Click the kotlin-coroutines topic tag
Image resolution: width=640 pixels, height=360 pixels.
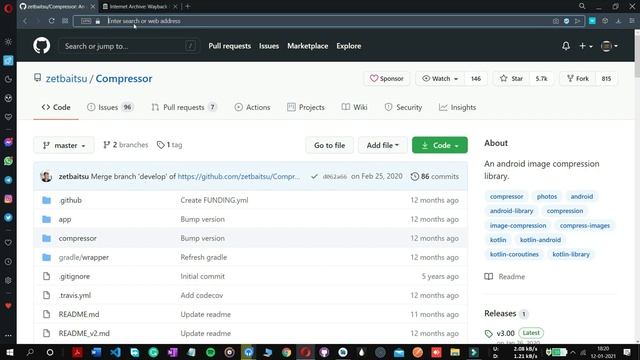(x=514, y=254)
